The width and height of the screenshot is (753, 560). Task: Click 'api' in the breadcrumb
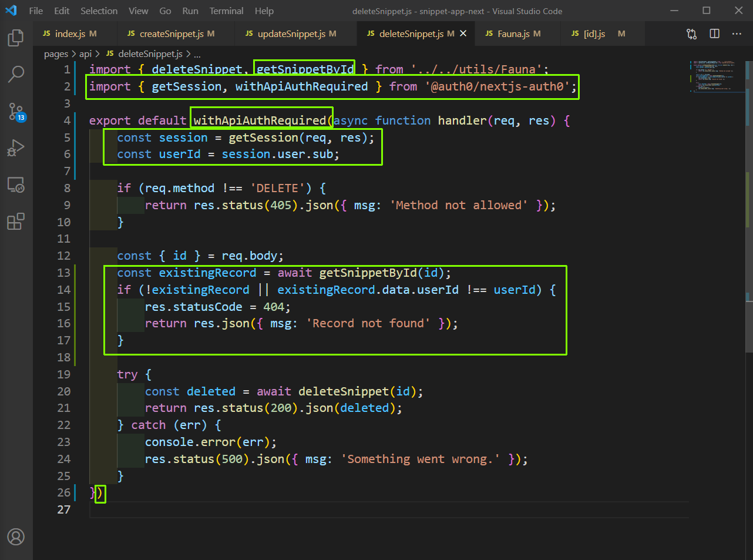pos(86,54)
